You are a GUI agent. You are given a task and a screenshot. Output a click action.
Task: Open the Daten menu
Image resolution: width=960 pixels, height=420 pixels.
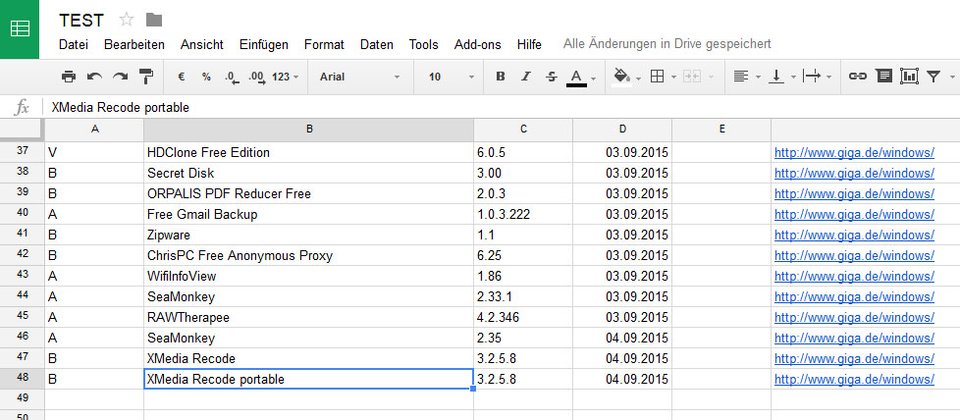pyautogui.click(x=377, y=45)
